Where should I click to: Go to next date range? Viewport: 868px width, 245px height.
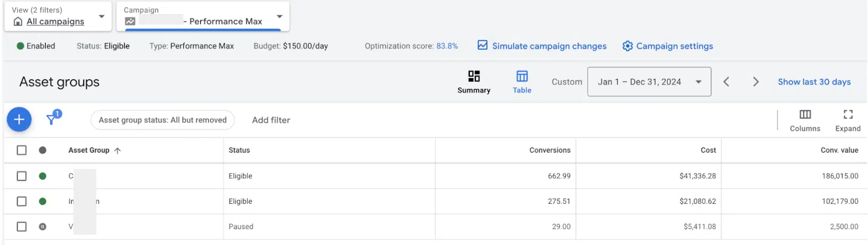(756, 82)
